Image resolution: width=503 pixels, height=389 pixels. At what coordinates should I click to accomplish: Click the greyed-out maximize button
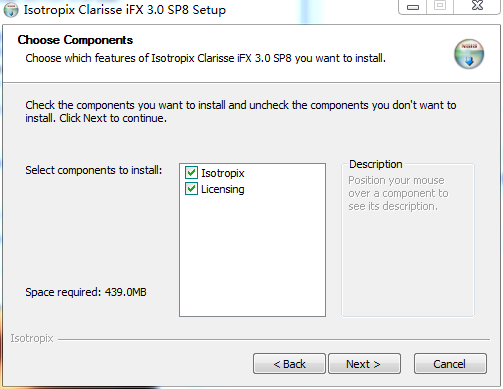[x=440, y=6]
